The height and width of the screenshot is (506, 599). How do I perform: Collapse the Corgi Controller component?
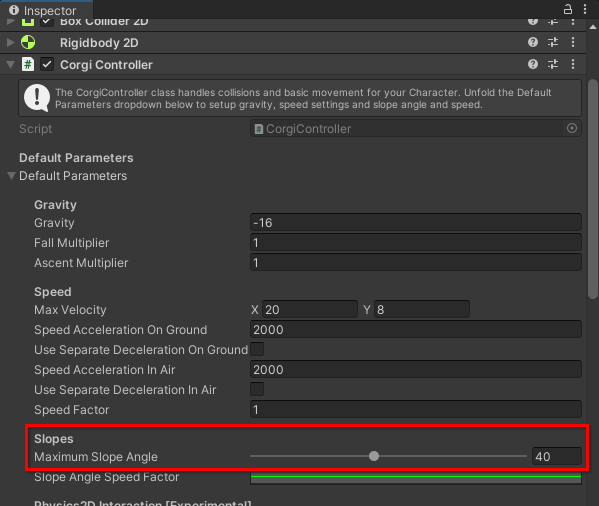(11, 65)
